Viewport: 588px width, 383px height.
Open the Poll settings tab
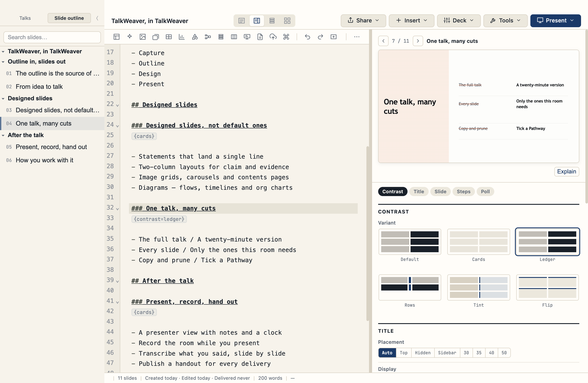click(485, 191)
